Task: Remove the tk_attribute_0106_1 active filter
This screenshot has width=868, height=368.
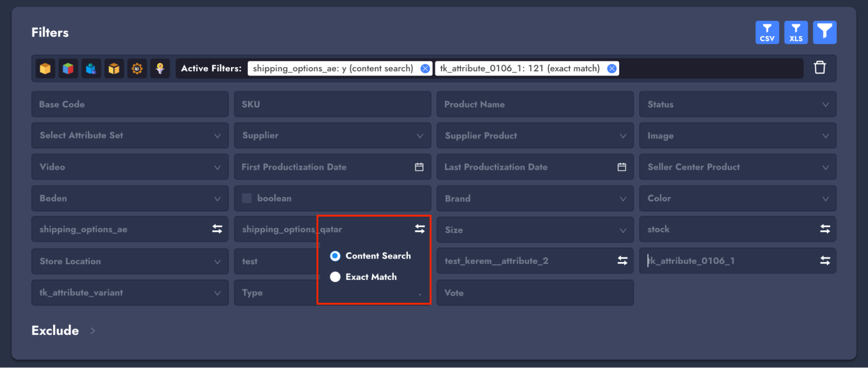Action: tap(611, 69)
